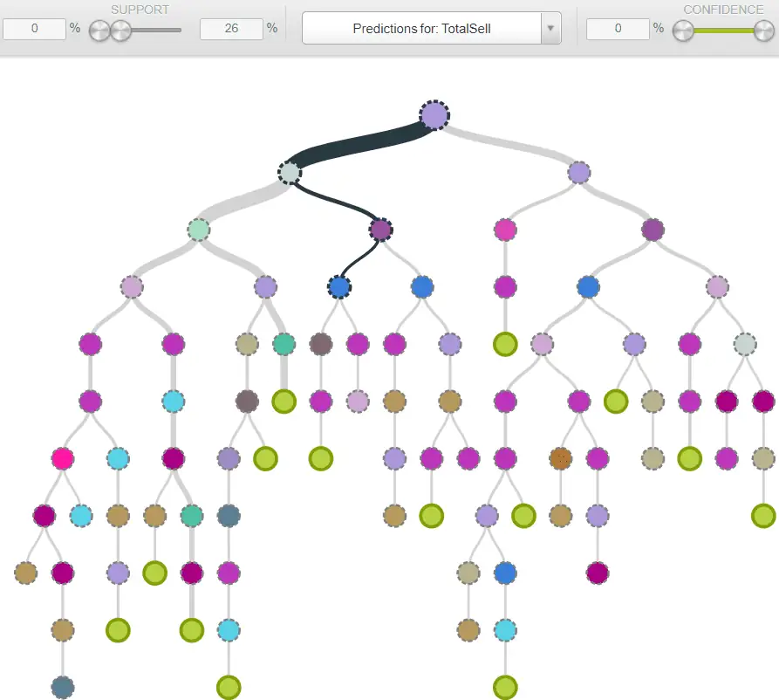Open the 'Predictions for: TotalSell' dropdown
779x700 pixels.
tap(431, 28)
